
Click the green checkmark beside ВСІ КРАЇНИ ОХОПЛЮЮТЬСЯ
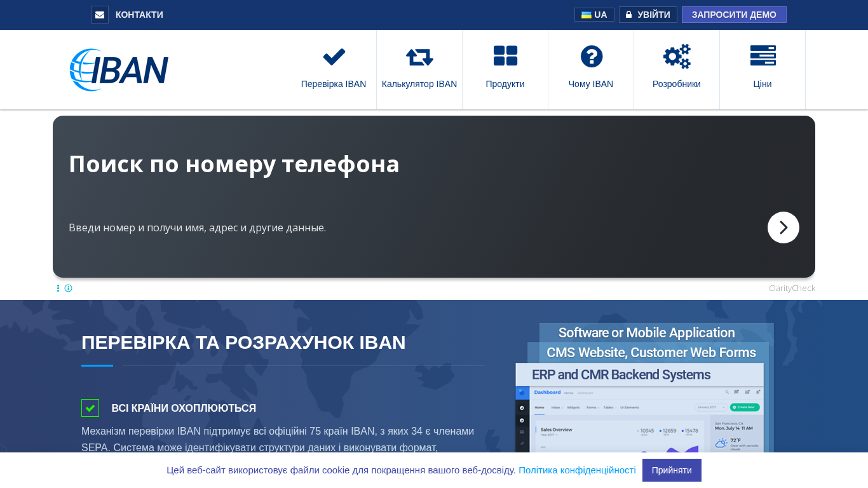(90, 408)
